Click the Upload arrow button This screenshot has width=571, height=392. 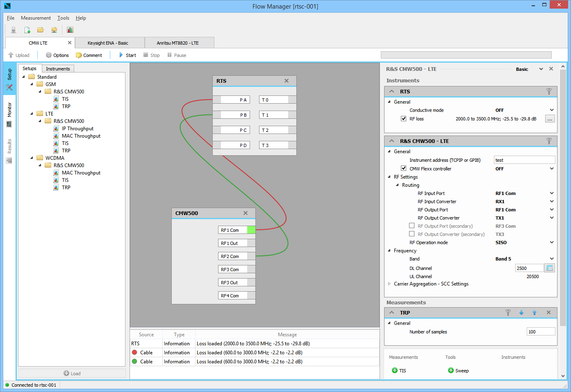[19, 55]
